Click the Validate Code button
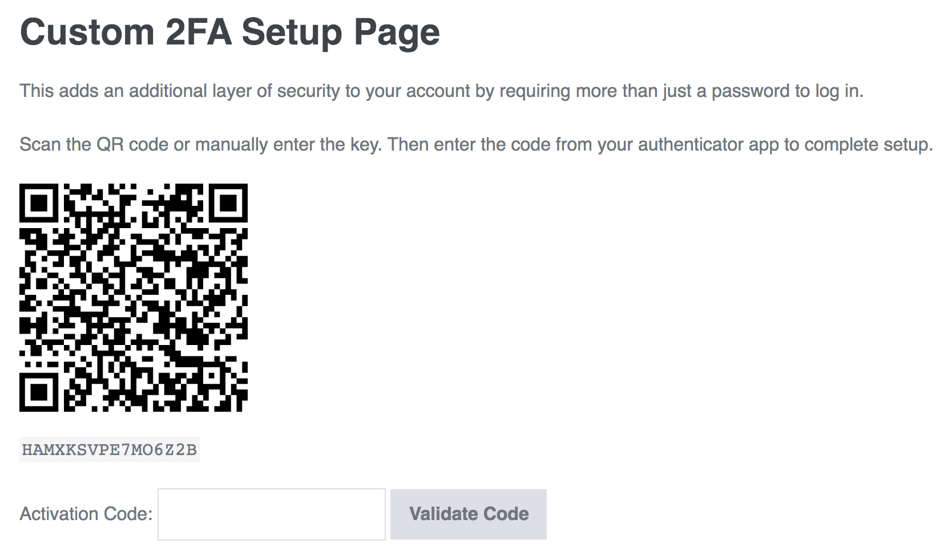Viewport: 944px width, 560px height. pos(469,514)
